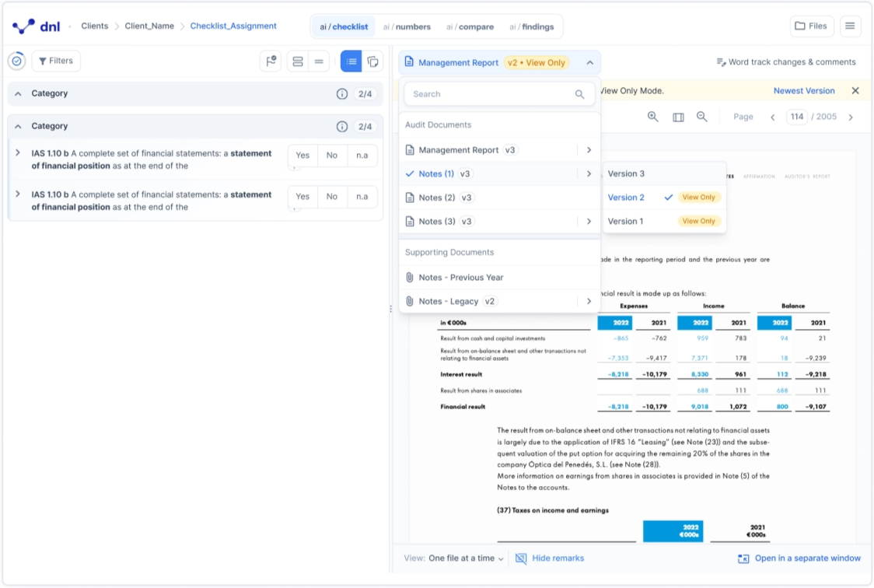Click the circular progress check icon
874x588 pixels.
17,61
